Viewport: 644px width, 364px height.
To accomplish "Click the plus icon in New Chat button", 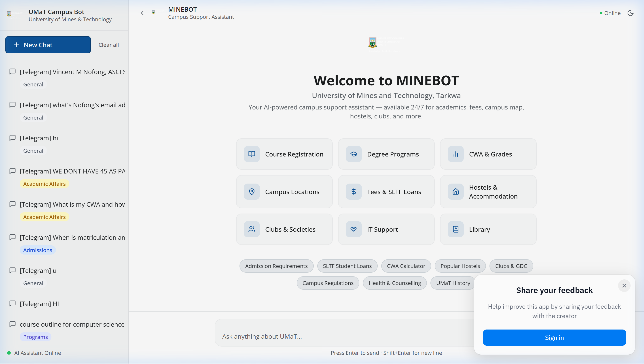I will click(17, 45).
